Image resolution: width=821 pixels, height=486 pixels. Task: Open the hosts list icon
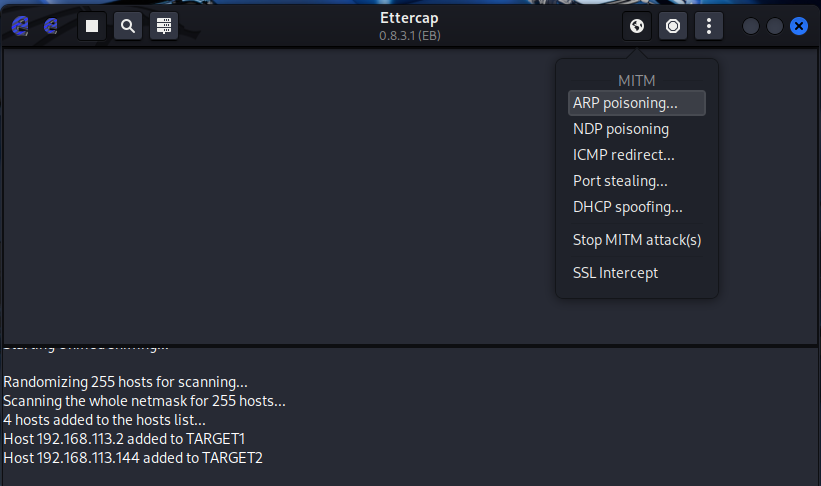click(164, 26)
